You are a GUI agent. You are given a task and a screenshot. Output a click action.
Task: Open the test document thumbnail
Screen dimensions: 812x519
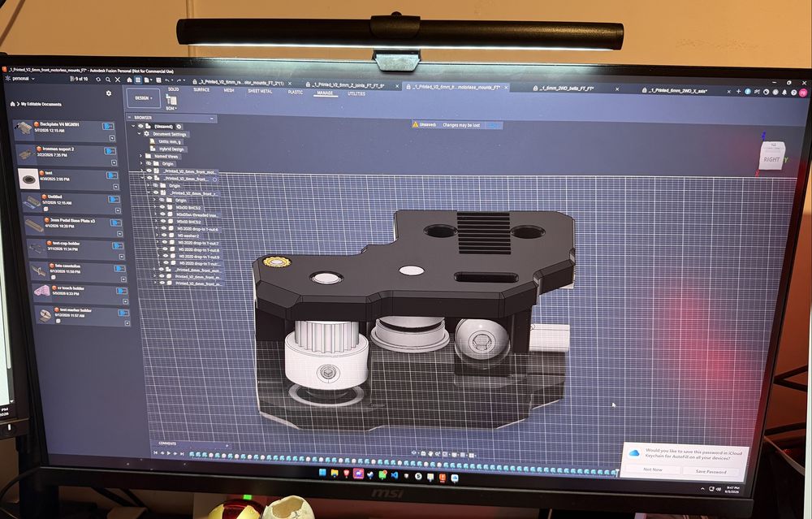coord(28,179)
